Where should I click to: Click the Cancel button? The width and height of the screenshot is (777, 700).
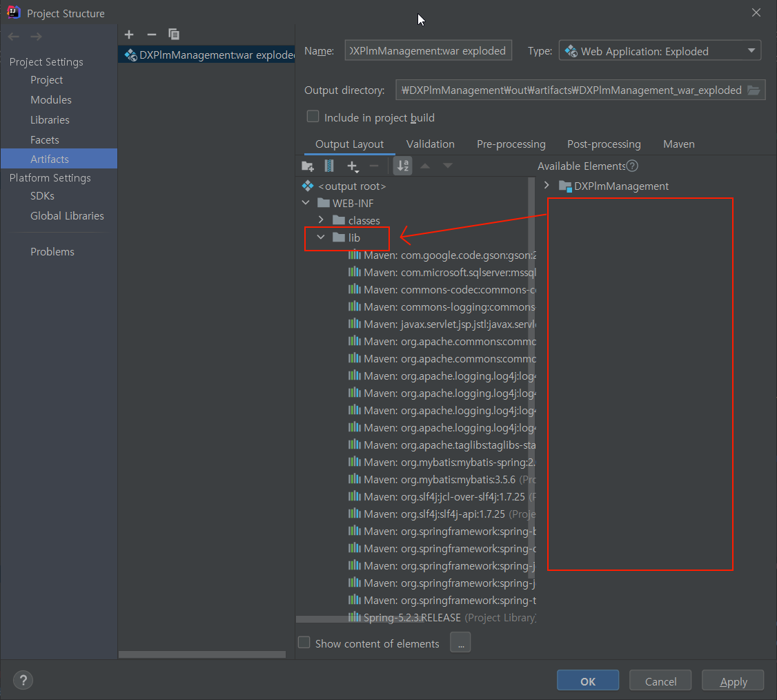(x=660, y=681)
